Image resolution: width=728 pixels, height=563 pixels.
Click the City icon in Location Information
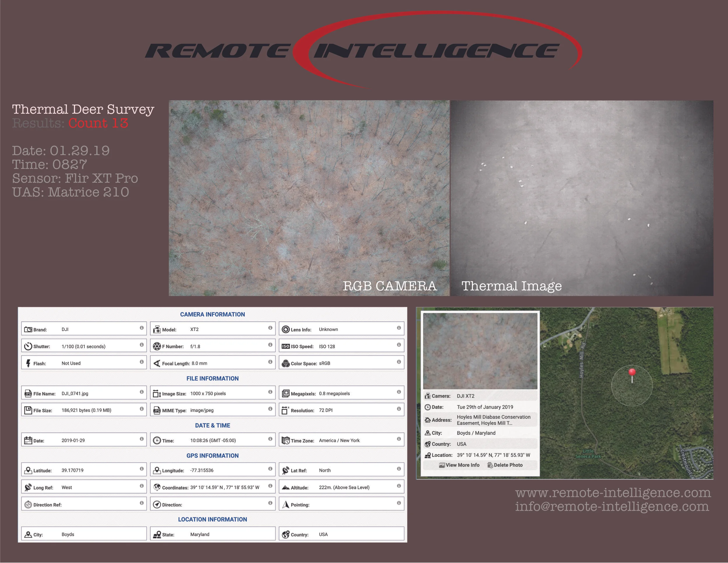click(28, 534)
